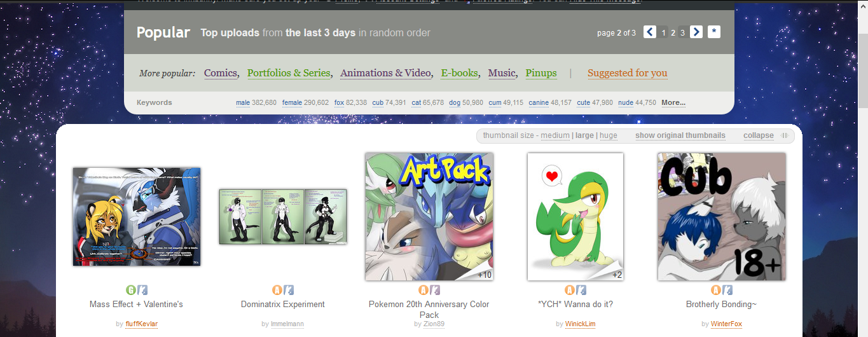Set thumbnail size to medium
This screenshot has height=337, width=868.
click(x=555, y=135)
